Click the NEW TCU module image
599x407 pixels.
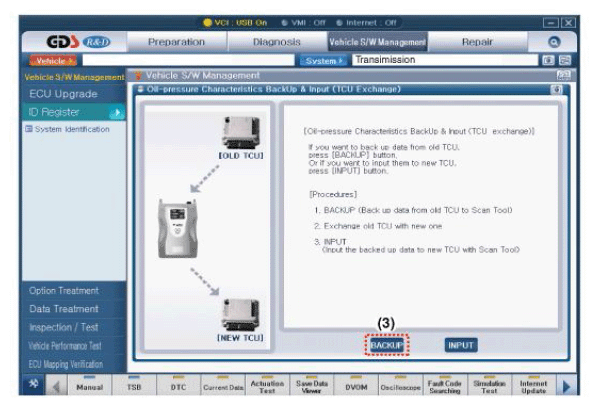click(x=241, y=315)
